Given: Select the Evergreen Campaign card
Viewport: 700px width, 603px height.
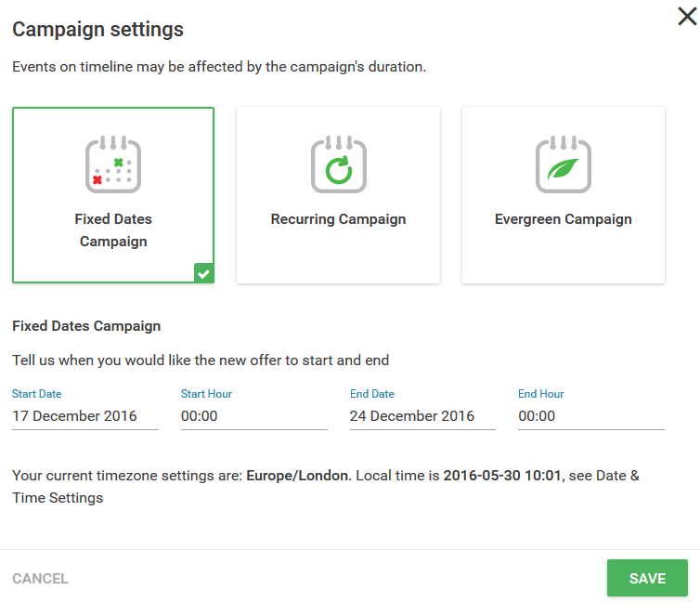Looking at the screenshot, I should tap(564, 195).
